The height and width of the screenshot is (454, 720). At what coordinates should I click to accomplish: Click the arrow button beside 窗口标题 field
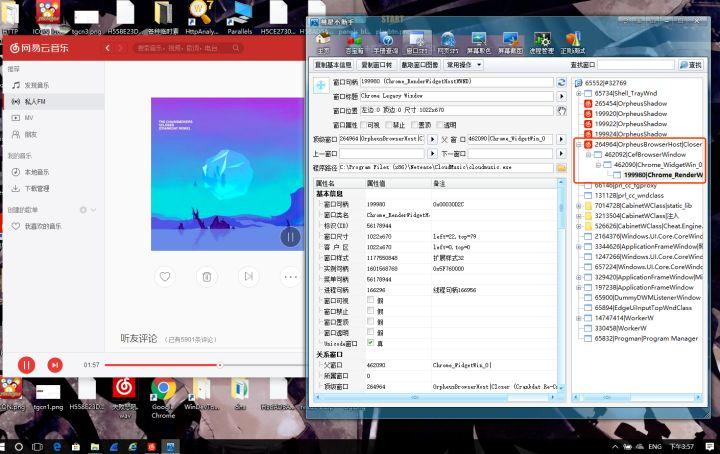click(x=561, y=96)
